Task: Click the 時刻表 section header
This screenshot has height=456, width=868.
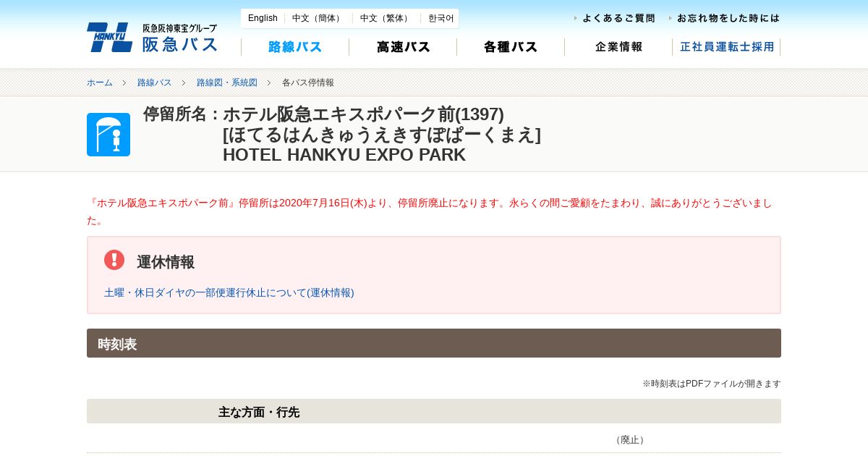Action: pos(434,343)
